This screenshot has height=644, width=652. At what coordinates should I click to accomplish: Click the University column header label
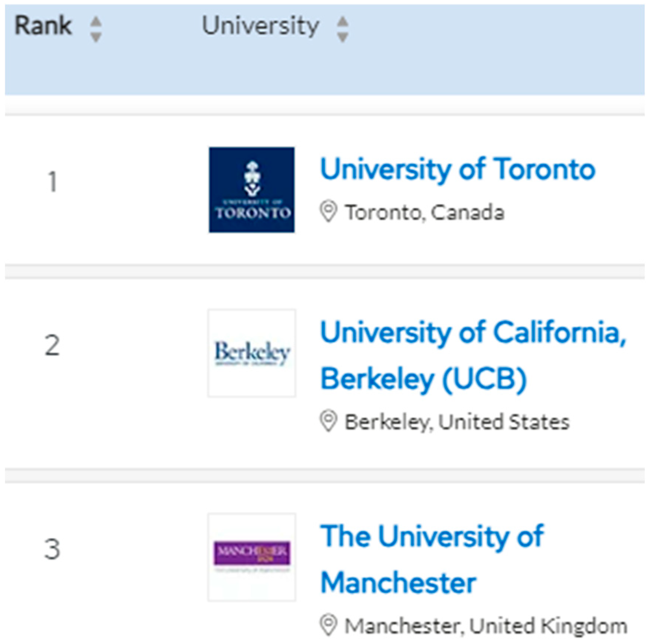coord(260,26)
